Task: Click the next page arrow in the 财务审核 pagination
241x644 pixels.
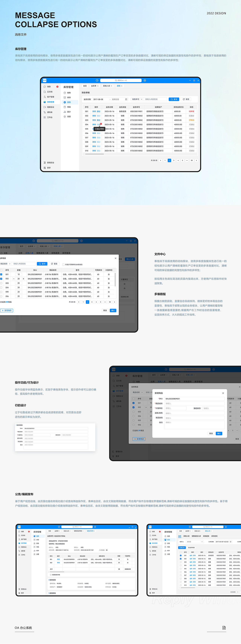Action: 196,160
